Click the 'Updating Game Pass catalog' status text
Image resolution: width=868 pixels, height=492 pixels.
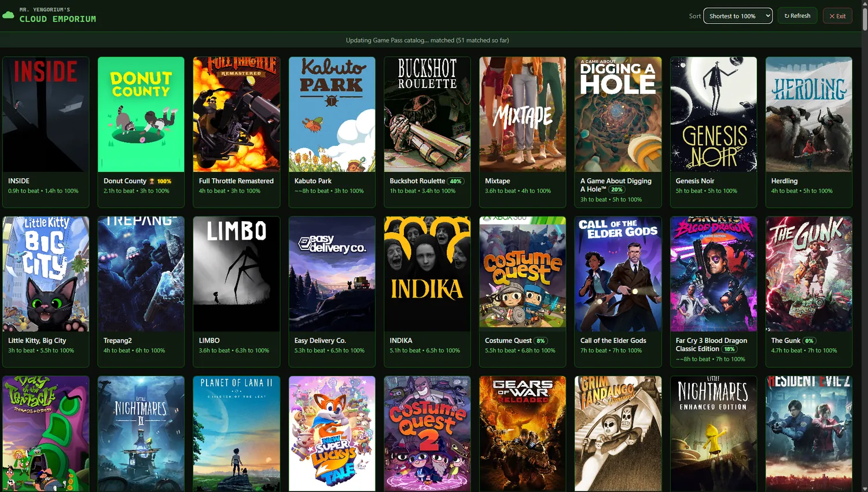coord(428,41)
